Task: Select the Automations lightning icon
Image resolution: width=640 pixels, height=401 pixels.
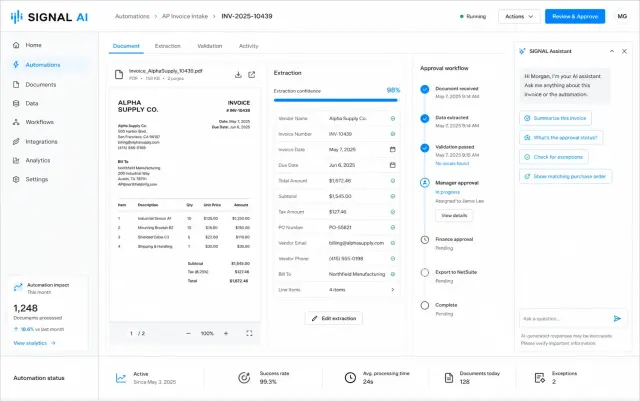Action: (x=16, y=65)
